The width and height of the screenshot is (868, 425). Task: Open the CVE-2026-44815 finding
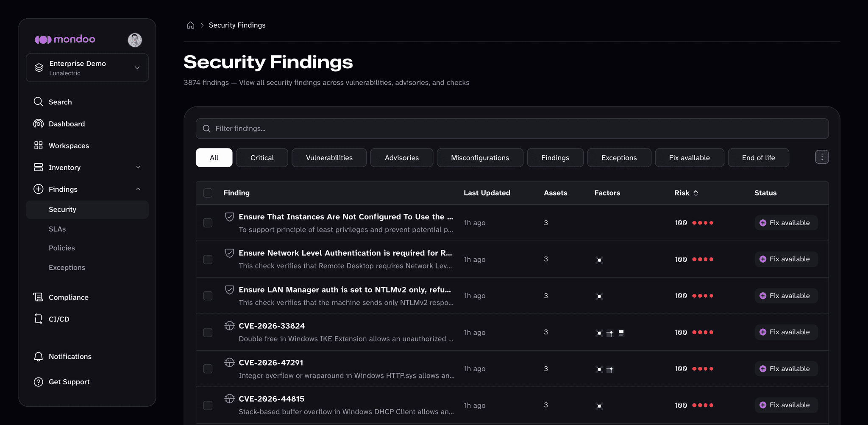[272, 399]
